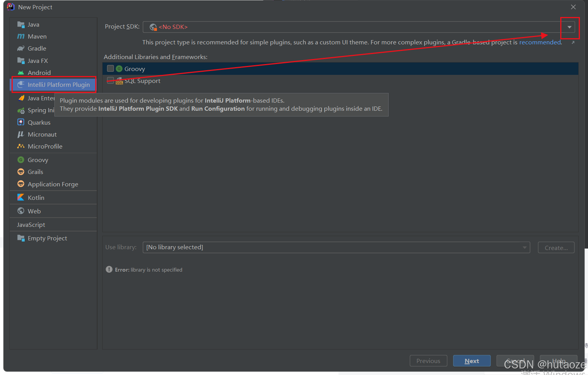Click the <No SDK> SDK field
The image size is (588, 375).
[x=359, y=27]
